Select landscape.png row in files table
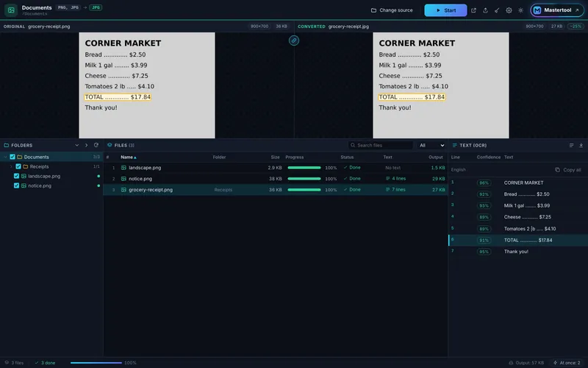This screenshot has width=588, height=368. [276, 168]
